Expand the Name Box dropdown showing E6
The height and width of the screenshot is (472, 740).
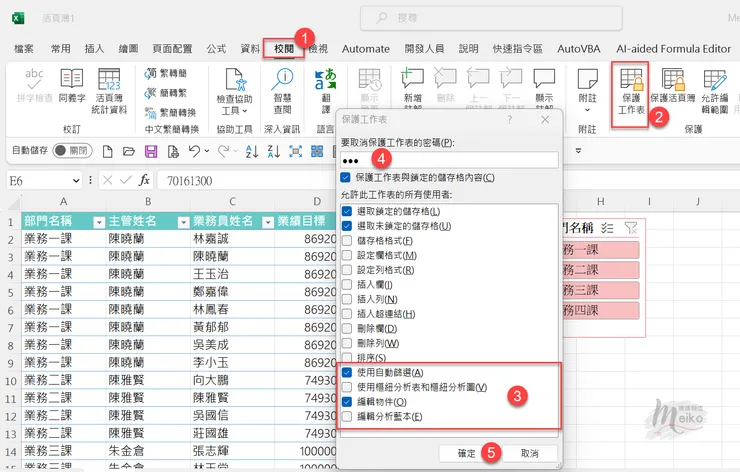click(x=76, y=181)
